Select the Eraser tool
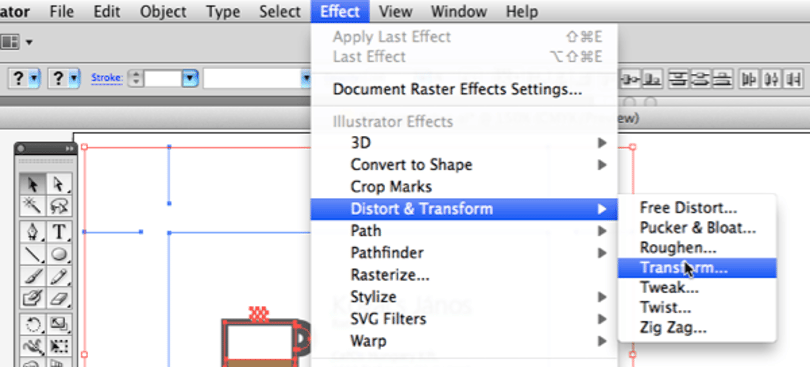This screenshot has height=367, width=810. tap(59, 298)
